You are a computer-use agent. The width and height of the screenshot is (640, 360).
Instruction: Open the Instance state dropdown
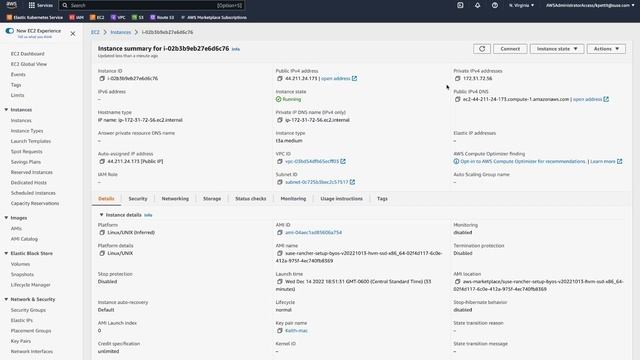(x=557, y=49)
